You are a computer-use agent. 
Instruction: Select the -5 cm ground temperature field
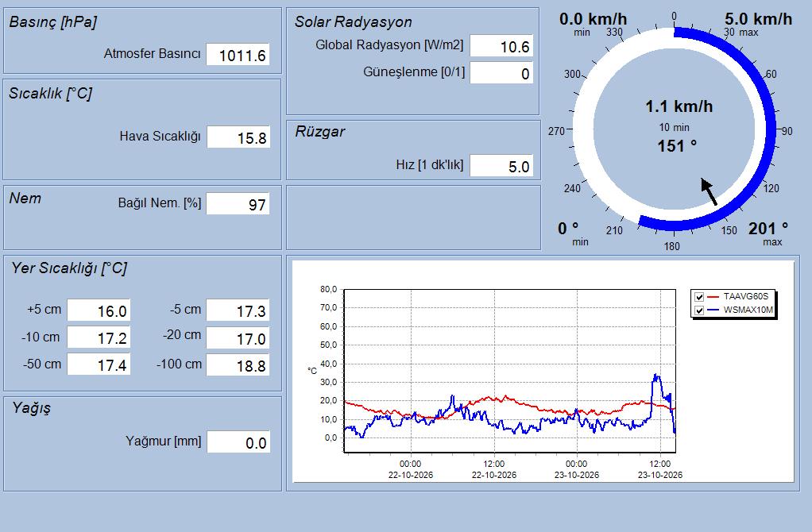click(x=238, y=310)
